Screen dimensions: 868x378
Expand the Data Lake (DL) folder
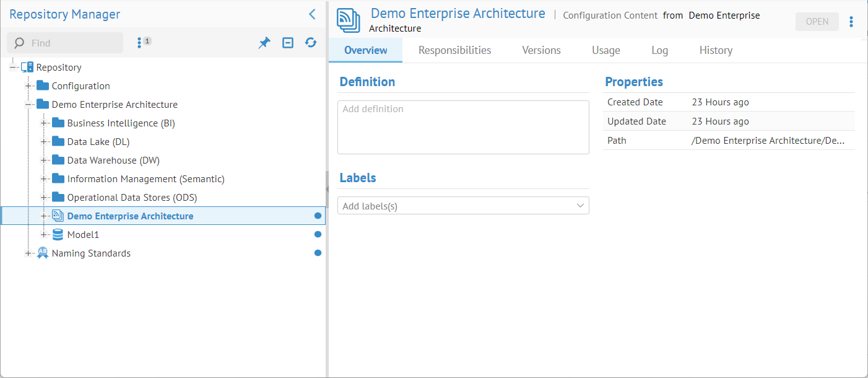pyautogui.click(x=44, y=142)
